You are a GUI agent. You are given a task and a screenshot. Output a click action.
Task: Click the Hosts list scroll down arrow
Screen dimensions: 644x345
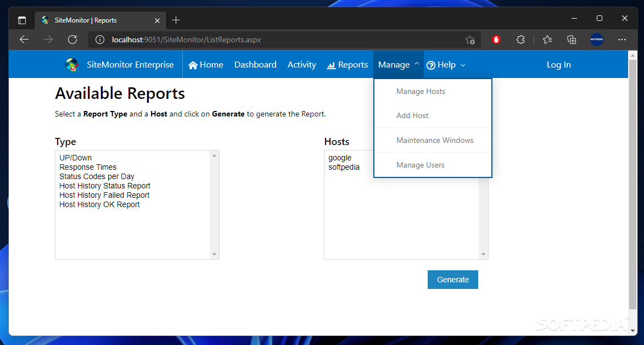tap(483, 254)
